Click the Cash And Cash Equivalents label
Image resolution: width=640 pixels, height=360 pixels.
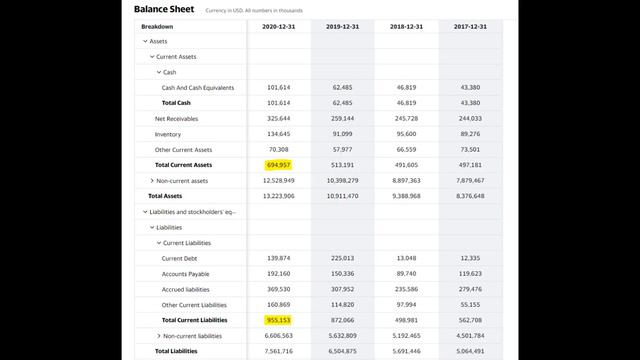click(198, 88)
